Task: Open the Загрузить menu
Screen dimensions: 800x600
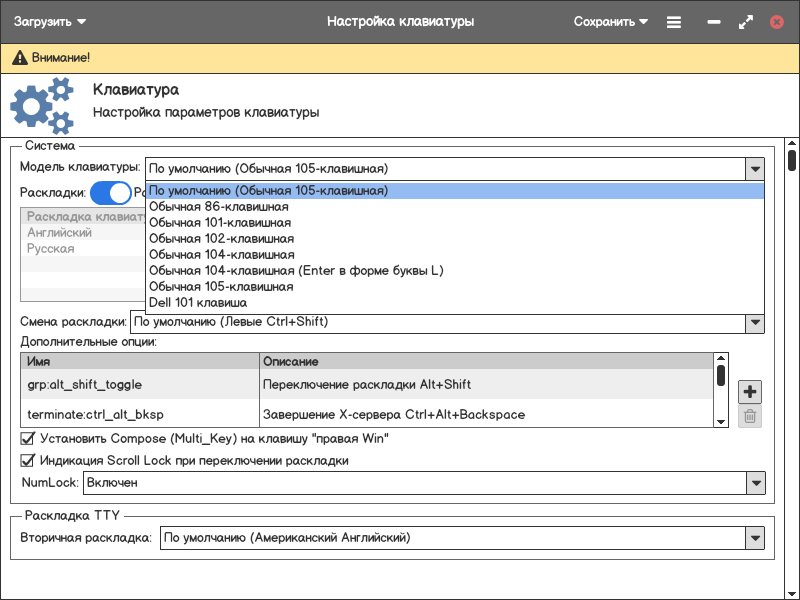Action: (x=49, y=21)
